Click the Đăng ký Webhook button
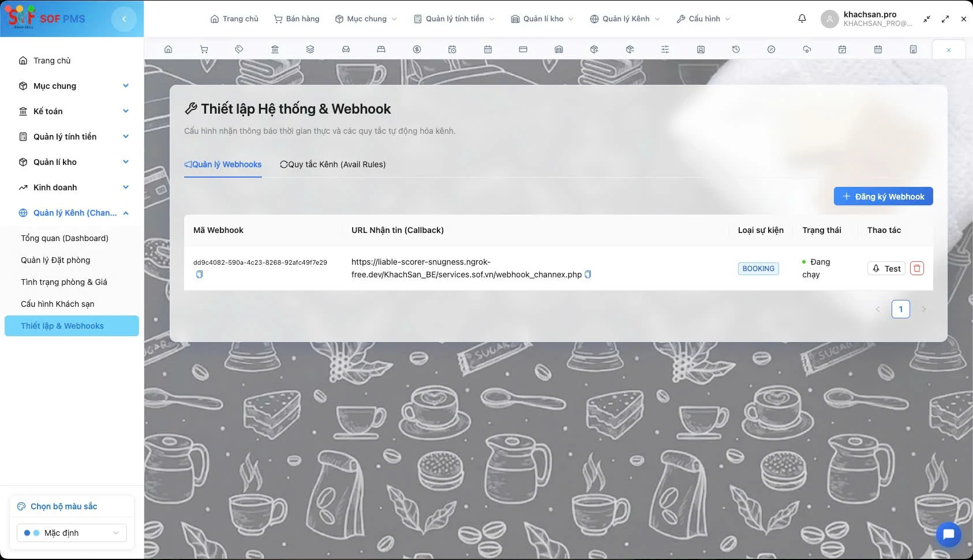Image resolution: width=973 pixels, height=560 pixels. pyautogui.click(x=883, y=196)
